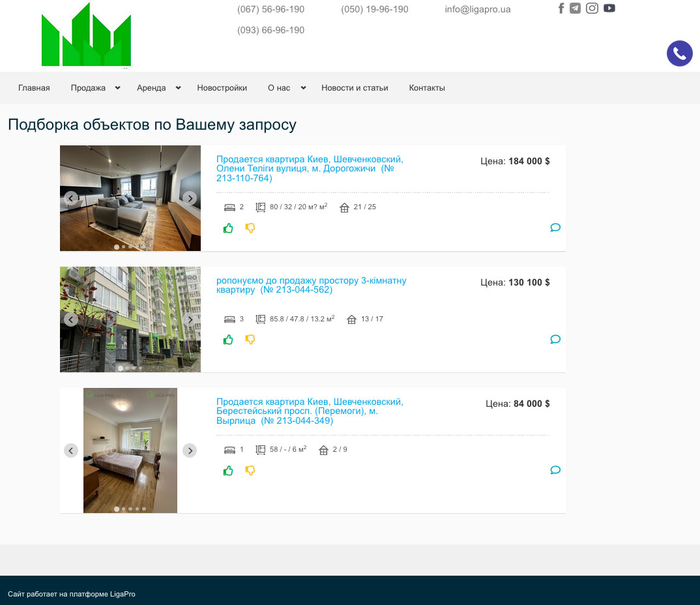This screenshot has width=700, height=605.
Task: Email info@ligapro.ua
Action: [x=478, y=9]
